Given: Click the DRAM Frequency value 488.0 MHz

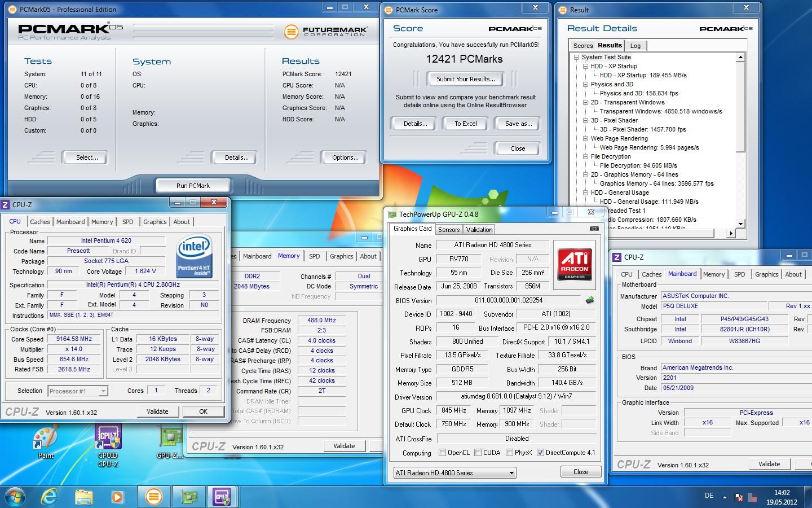Looking at the screenshot, I should [321, 320].
